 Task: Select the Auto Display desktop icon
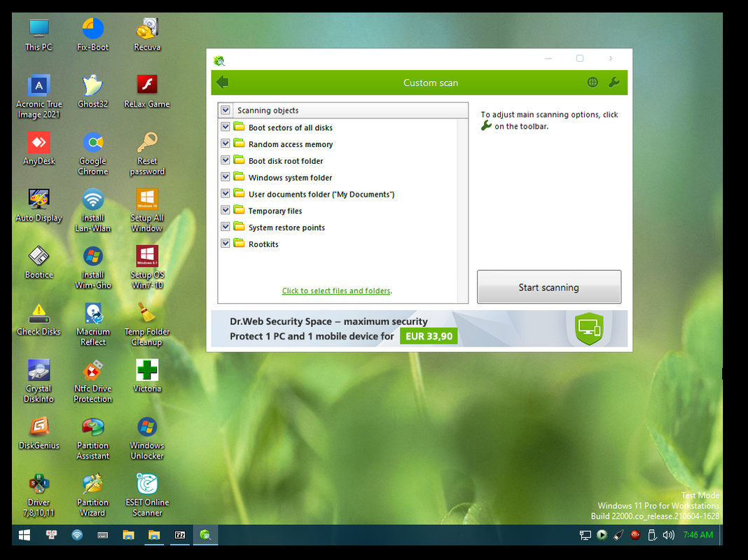pyautogui.click(x=39, y=206)
